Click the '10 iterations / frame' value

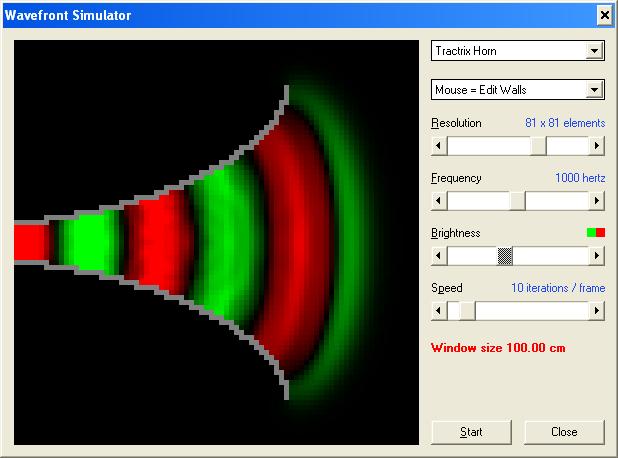pos(558,288)
